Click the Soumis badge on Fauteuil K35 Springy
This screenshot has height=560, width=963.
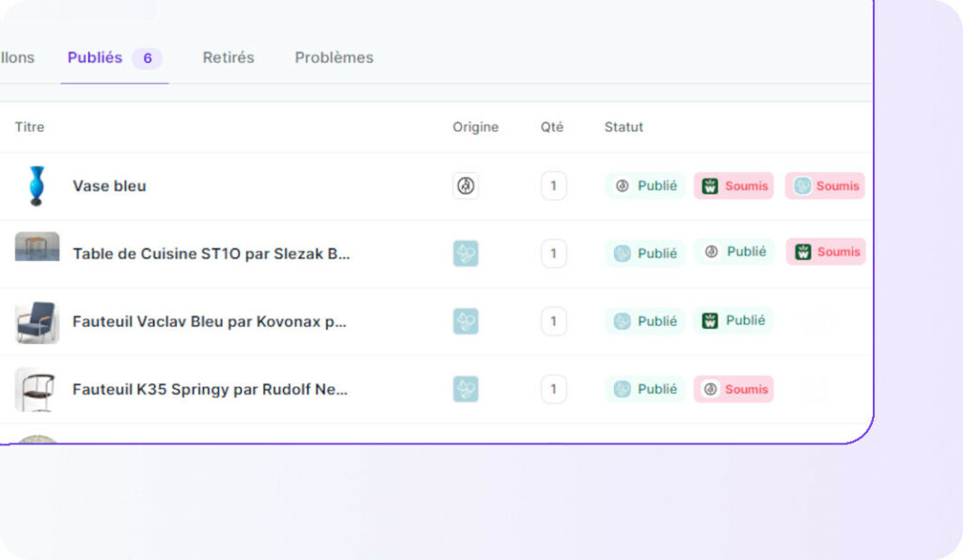pos(734,389)
